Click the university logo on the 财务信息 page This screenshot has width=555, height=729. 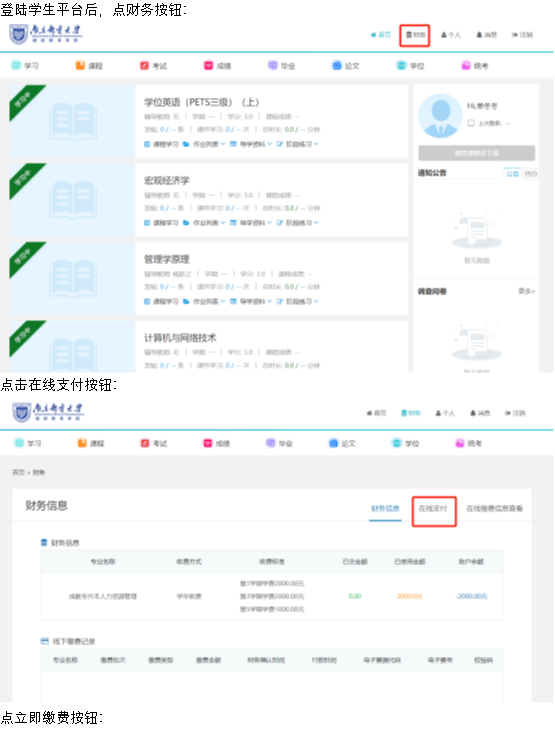[48, 412]
